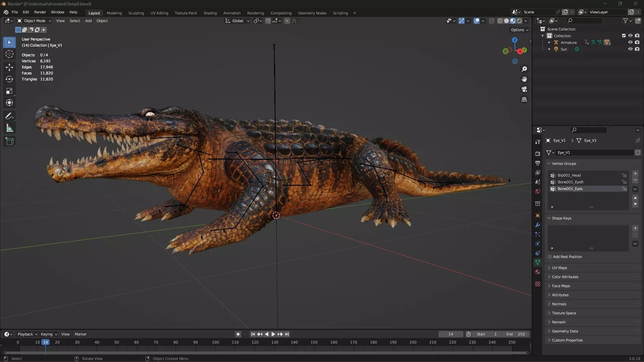Pick the Annotate tool

tap(9, 116)
